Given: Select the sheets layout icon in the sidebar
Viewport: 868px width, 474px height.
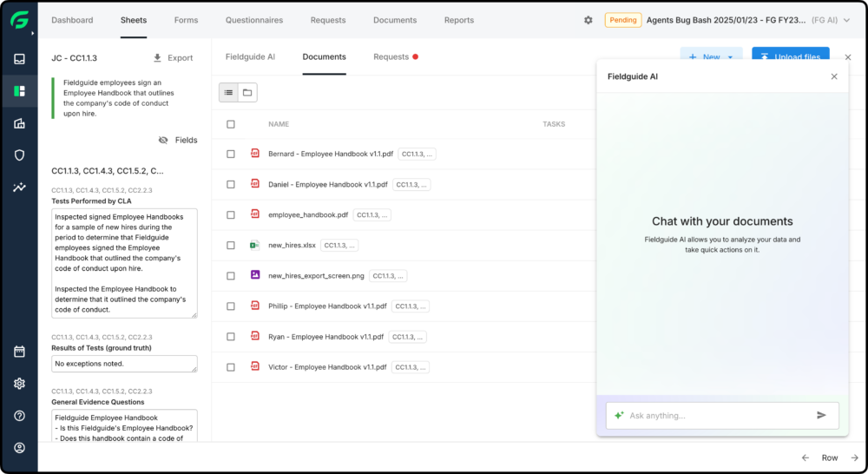Looking at the screenshot, I should tap(19, 91).
